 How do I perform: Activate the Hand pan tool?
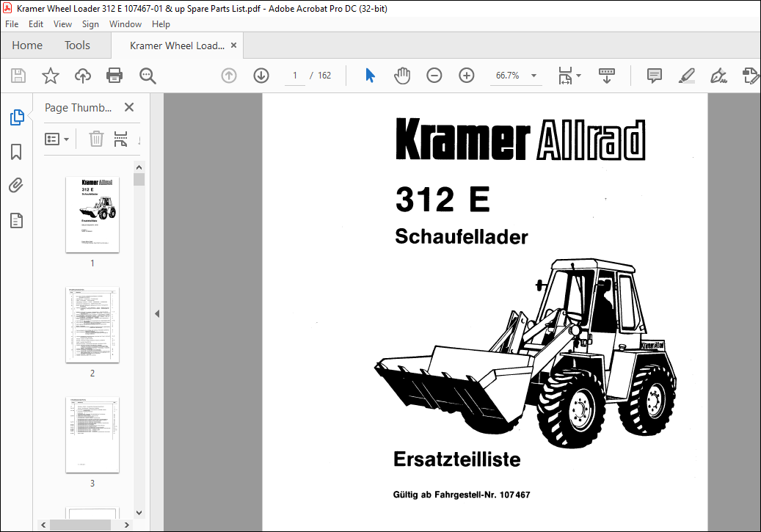pos(402,76)
